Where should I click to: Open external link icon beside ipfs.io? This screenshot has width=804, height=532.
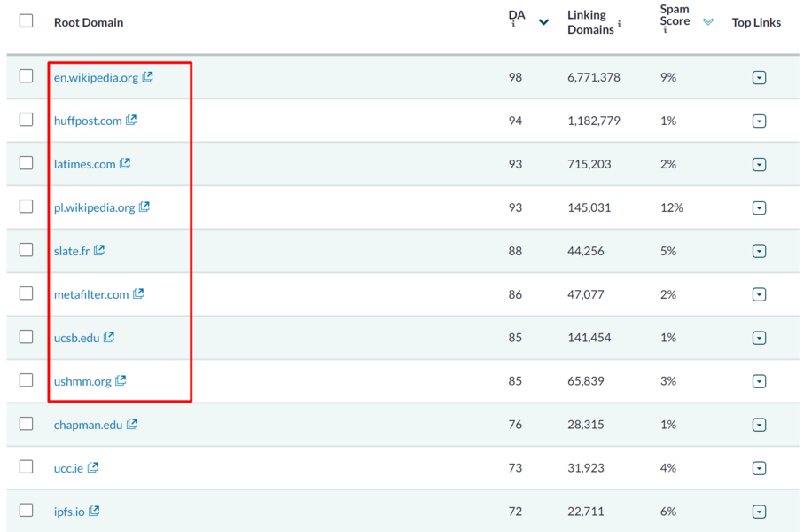pyautogui.click(x=94, y=511)
